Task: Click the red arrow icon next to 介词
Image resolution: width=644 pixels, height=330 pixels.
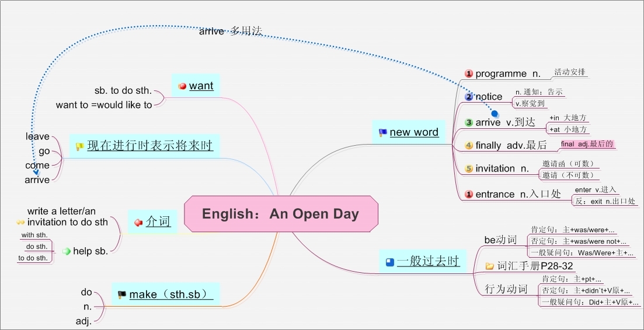Action: pos(138,222)
